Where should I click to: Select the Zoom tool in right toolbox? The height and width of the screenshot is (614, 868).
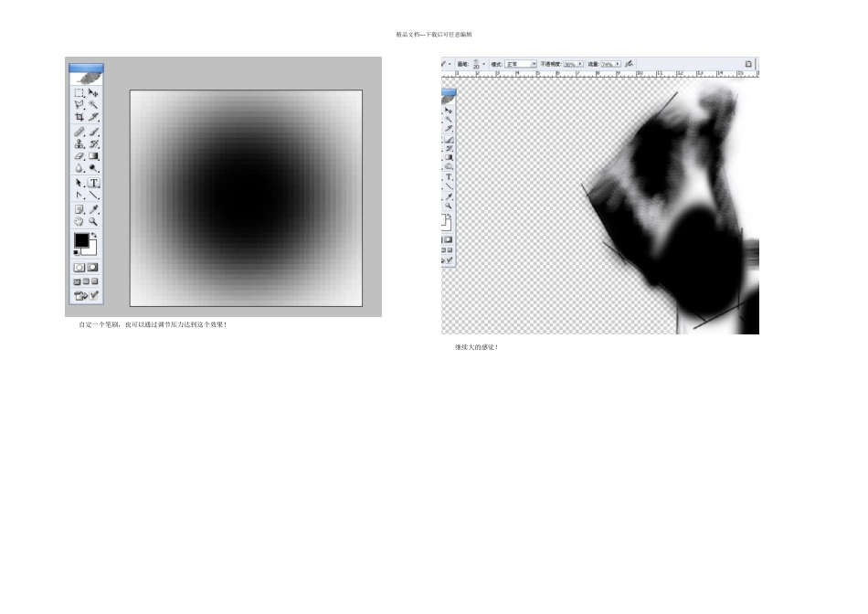[449, 206]
